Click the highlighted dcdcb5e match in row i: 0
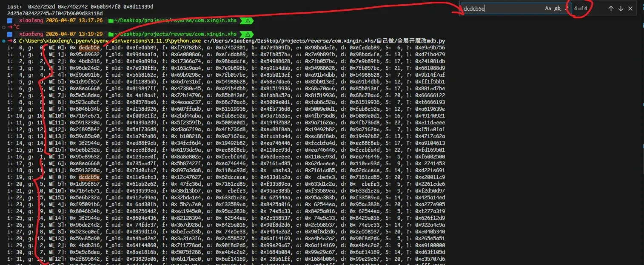 [89, 48]
